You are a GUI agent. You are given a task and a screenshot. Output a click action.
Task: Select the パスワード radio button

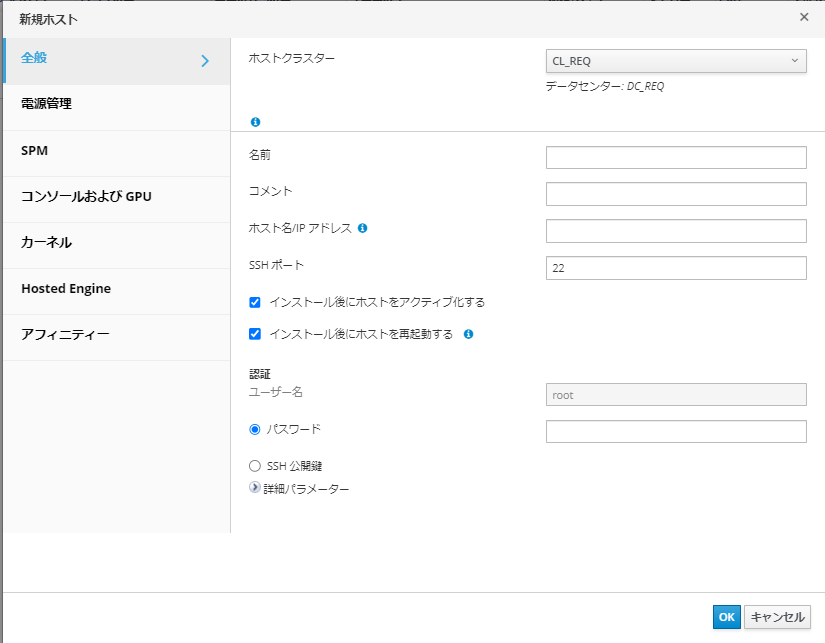[255, 430]
